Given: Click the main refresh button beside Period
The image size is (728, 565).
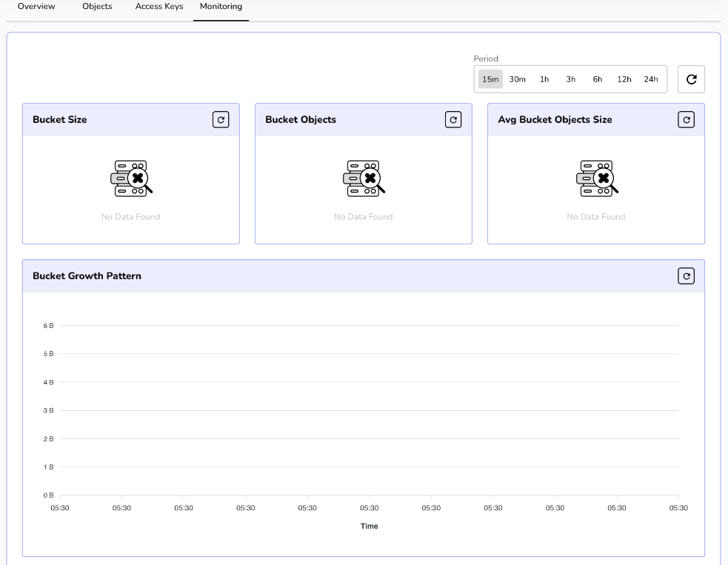Looking at the screenshot, I should pos(691,79).
